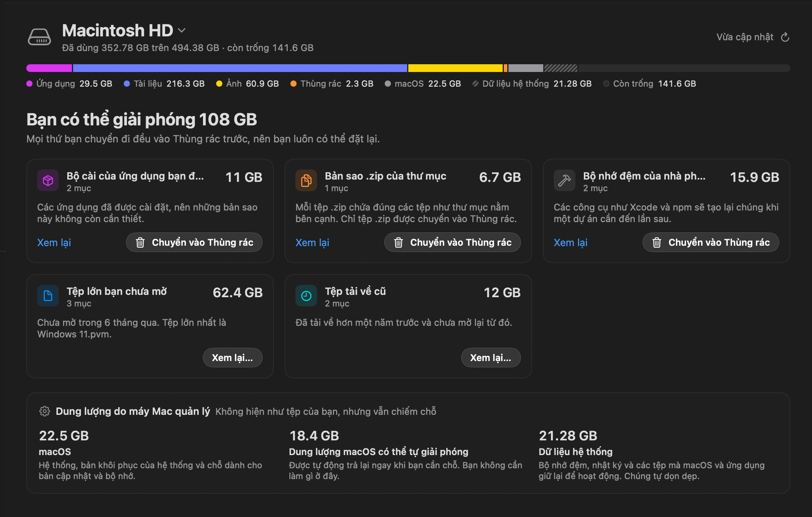The width and height of the screenshot is (812, 517).
Task: Click the Bạn có thể giải phóng 108 GB heading
Action: point(142,120)
